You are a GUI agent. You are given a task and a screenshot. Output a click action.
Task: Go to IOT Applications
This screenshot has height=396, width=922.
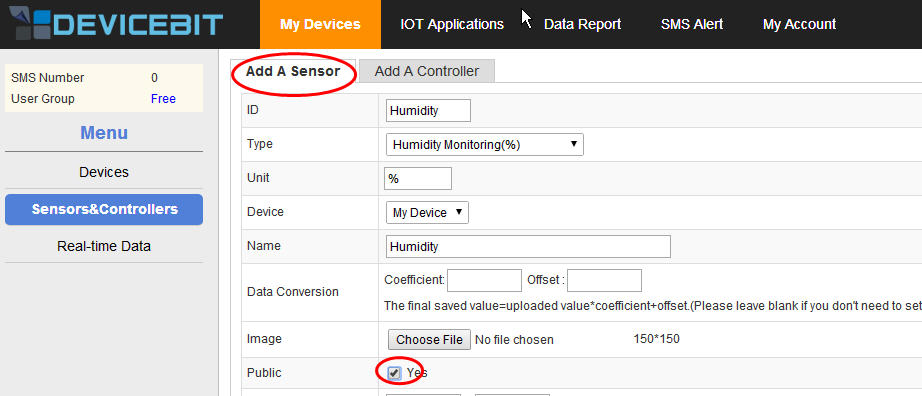[452, 24]
